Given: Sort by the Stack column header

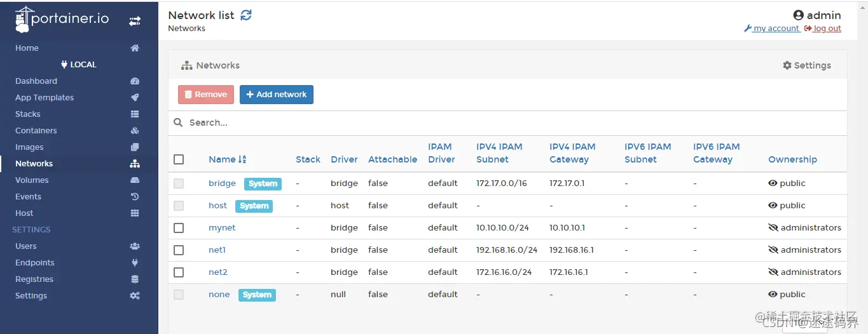Looking at the screenshot, I should coord(308,159).
